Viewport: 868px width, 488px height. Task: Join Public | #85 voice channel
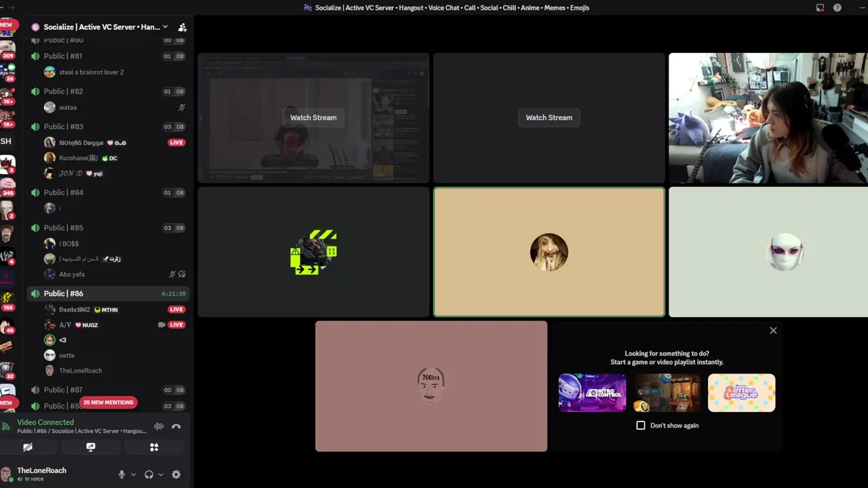coord(107,228)
